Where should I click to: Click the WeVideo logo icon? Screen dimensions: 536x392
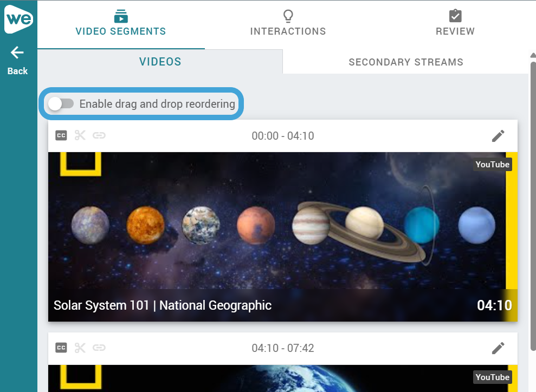tap(18, 19)
